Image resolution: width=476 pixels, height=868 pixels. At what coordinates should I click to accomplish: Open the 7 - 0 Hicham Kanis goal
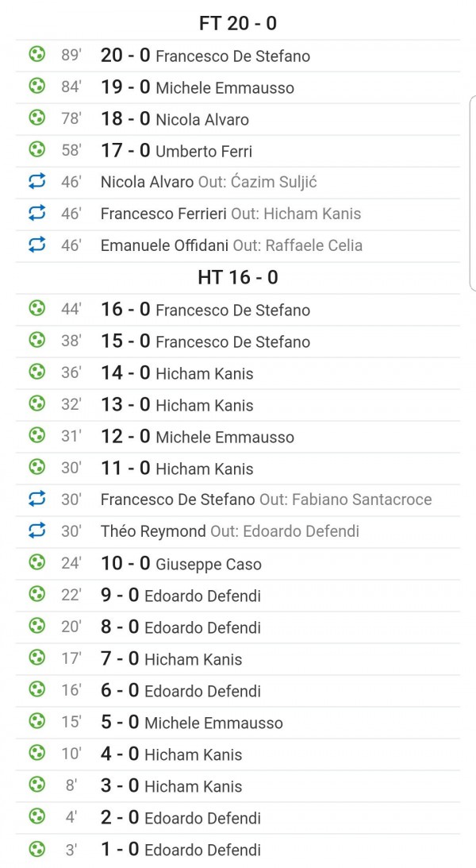pyautogui.click(x=171, y=659)
